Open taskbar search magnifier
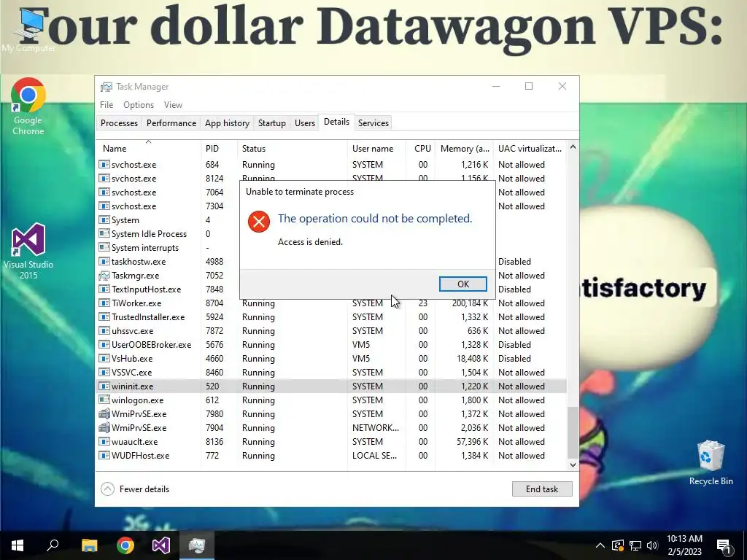The width and height of the screenshot is (747, 560). pos(53,545)
